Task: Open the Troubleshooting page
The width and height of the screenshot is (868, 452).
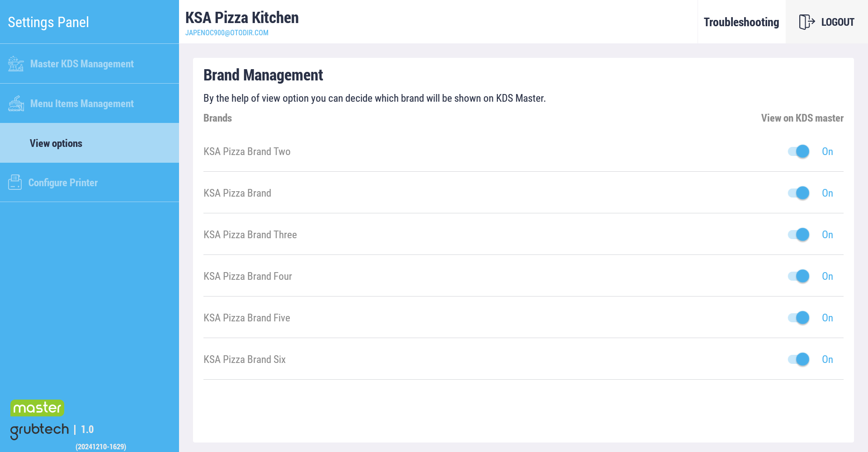Action: pyautogui.click(x=741, y=22)
